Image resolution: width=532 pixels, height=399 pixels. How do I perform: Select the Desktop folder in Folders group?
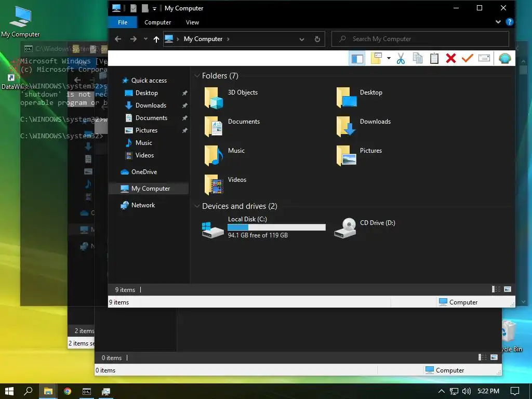[360, 98]
